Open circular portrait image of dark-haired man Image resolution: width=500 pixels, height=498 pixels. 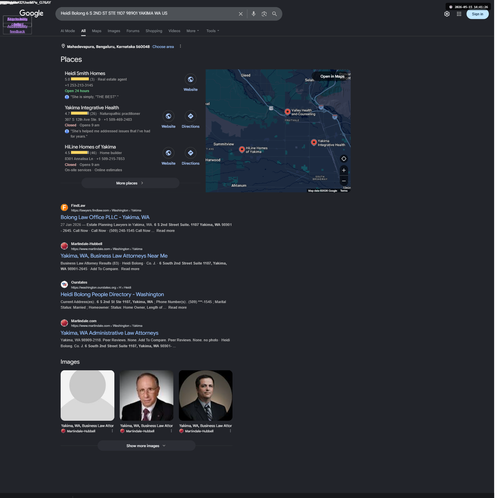coord(205,395)
